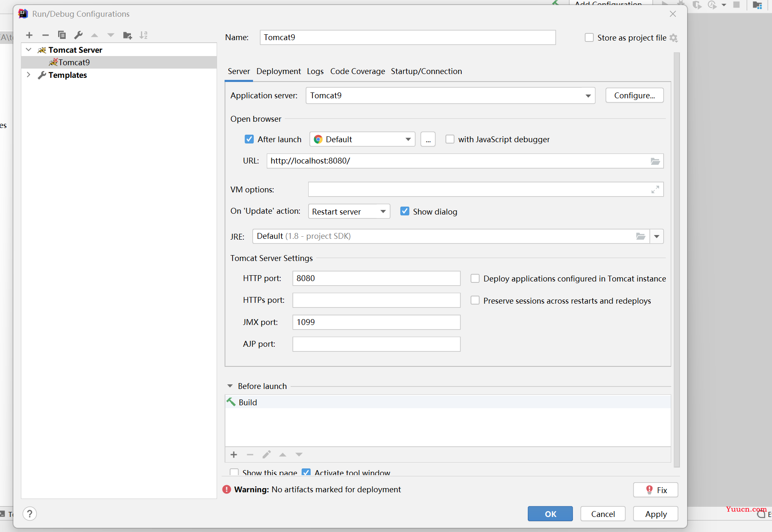Click the dialog vertical scrollbar

pos(677,259)
